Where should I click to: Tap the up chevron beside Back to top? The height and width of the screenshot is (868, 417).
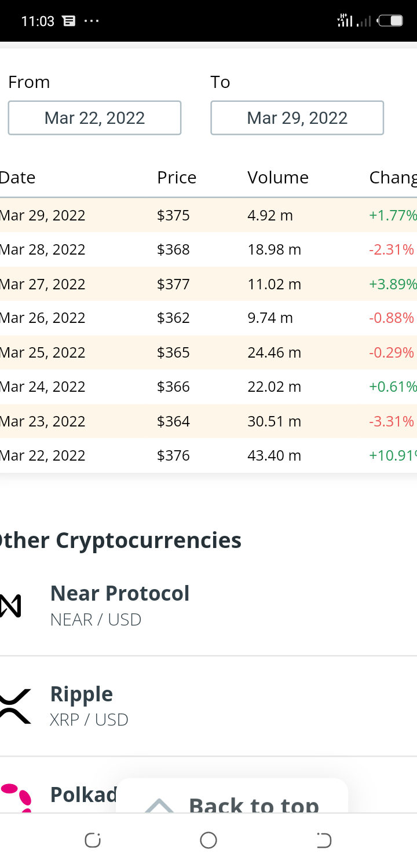159,806
